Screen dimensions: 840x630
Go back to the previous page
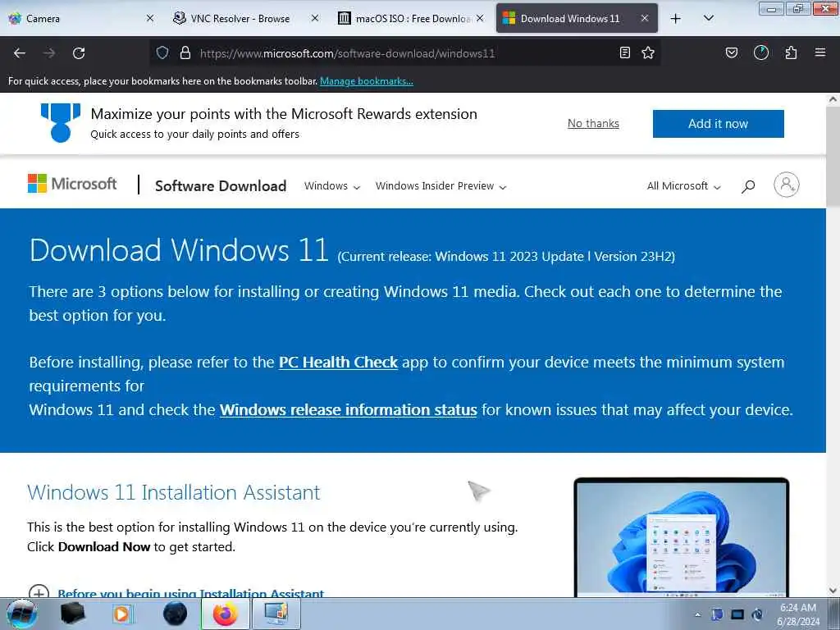pos(20,53)
